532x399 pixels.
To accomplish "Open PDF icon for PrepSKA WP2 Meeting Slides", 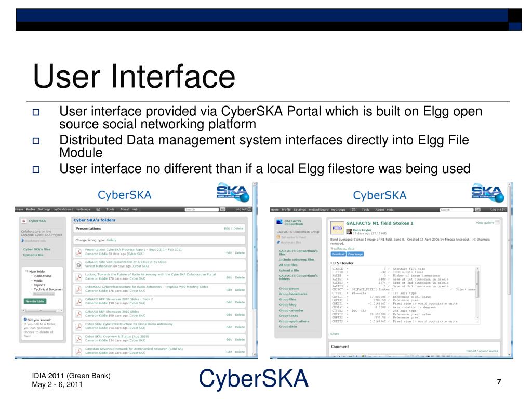I will [78, 289].
